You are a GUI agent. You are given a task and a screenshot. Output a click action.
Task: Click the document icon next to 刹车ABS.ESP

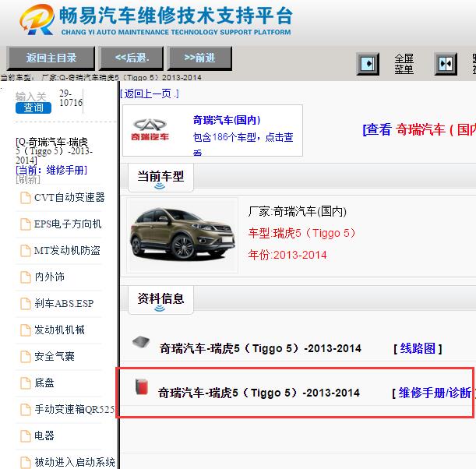[26, 303]
